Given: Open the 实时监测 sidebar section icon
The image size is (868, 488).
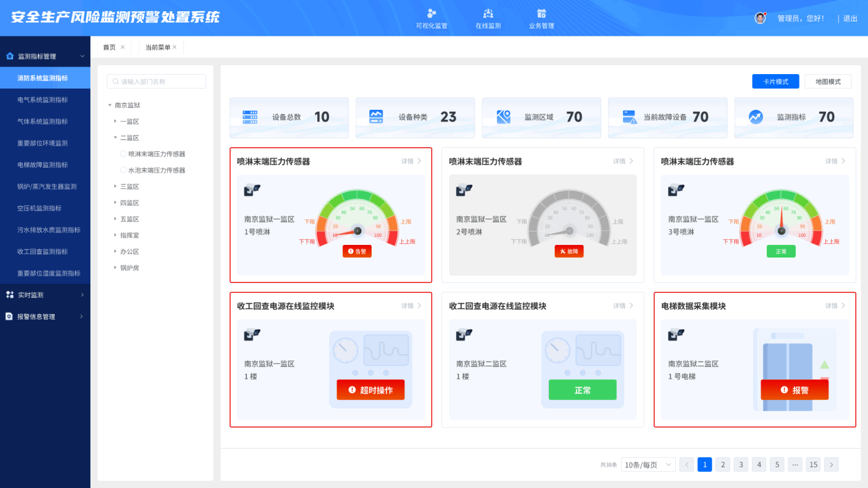Looking at the screenshot, I should (9, 294).
